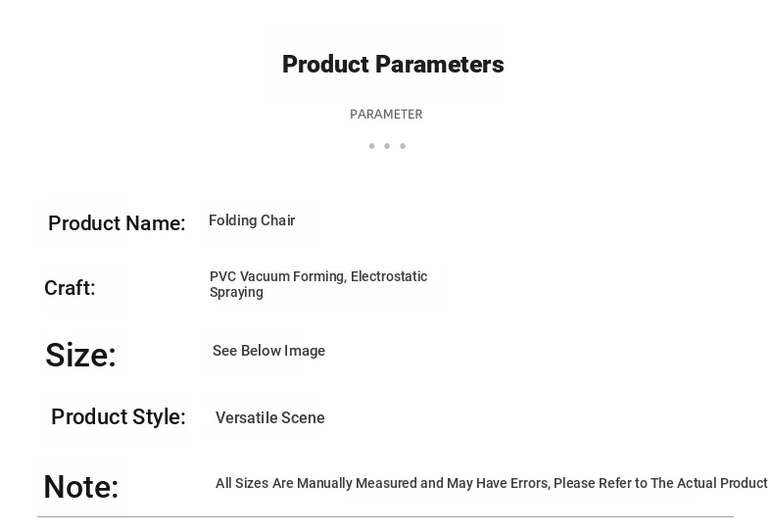The height and width of the screenshot is (532, 774).
Task: Select the "Note:" label
Action: point(81,487)
